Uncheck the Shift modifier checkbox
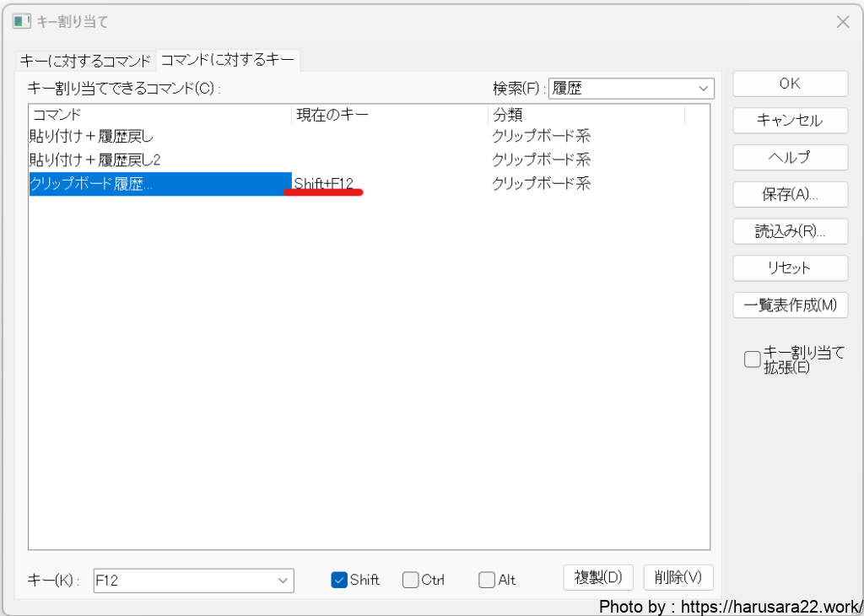 pyautogui.click(x=340, y=580)
